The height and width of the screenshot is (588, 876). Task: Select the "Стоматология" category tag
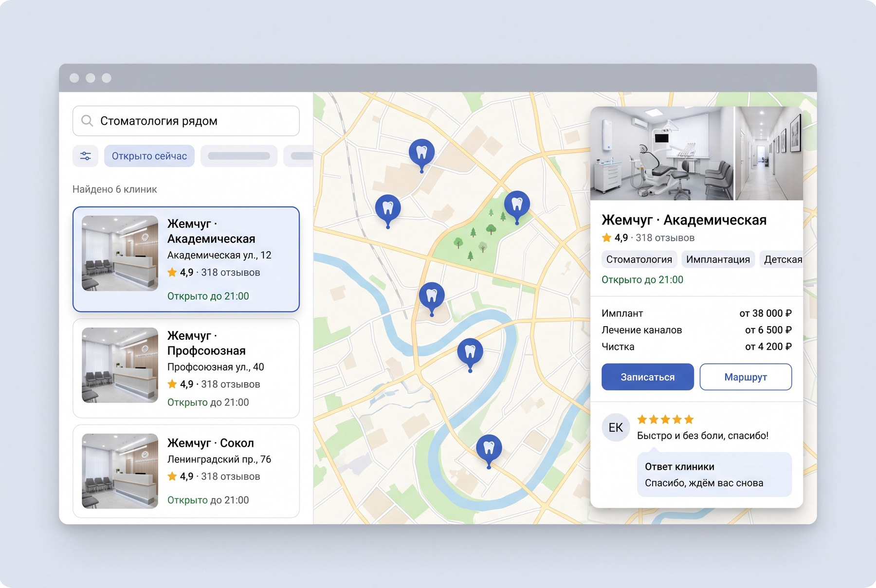(639, 259)
